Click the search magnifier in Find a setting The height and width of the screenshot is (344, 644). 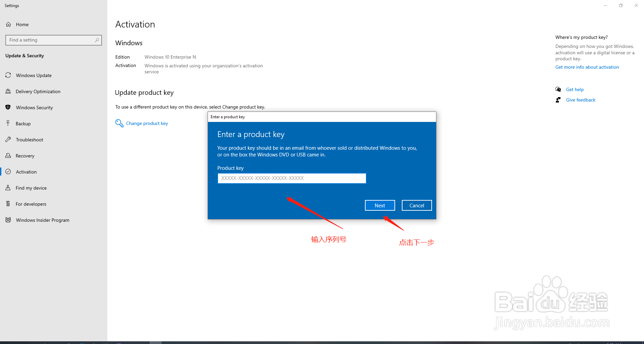97,40
